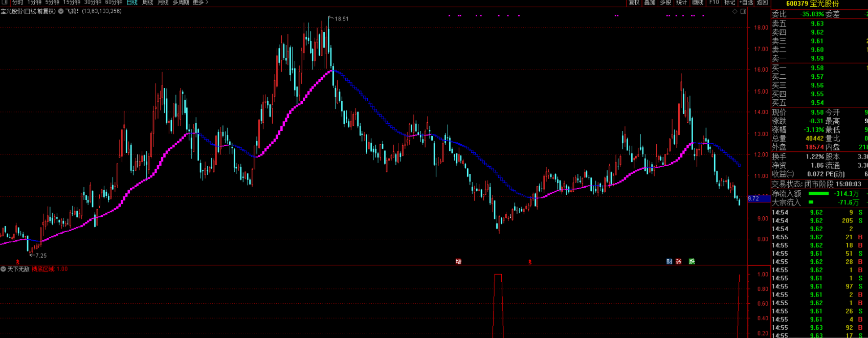This screenshot has width=868, height=338.
Task: Click the 叠加 overlay button
Action: pyautogui.click(x=650, y=3)
